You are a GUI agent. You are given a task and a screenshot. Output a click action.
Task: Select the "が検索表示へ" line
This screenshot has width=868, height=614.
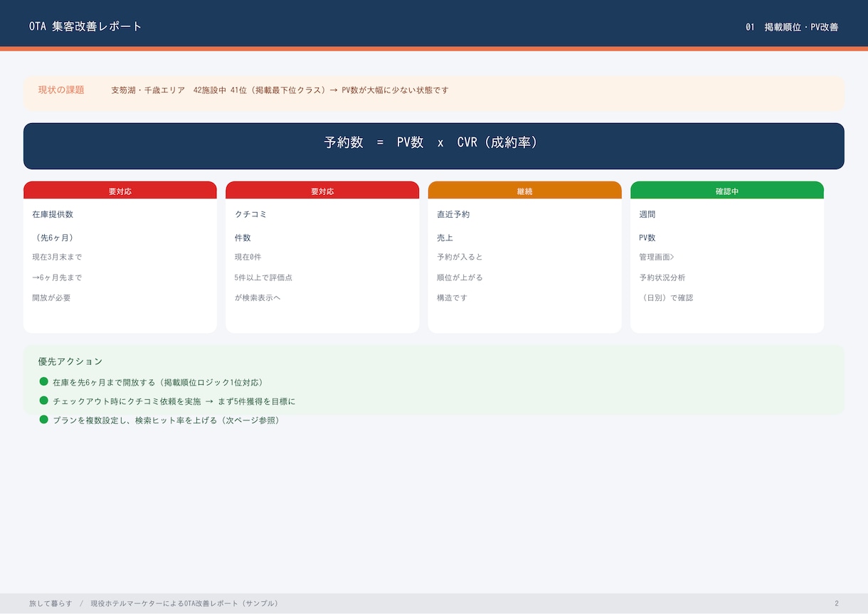click(258, 297)
